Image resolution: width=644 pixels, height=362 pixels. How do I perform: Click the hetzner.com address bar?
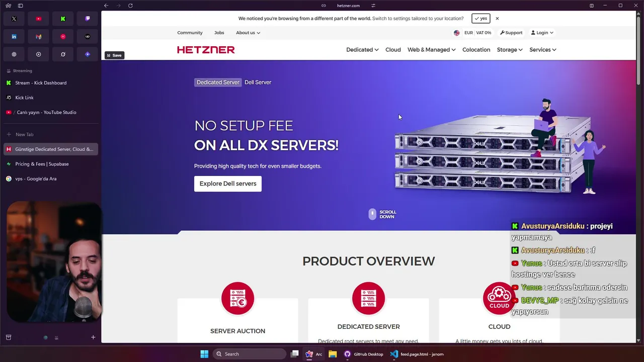tap(348, 6)
